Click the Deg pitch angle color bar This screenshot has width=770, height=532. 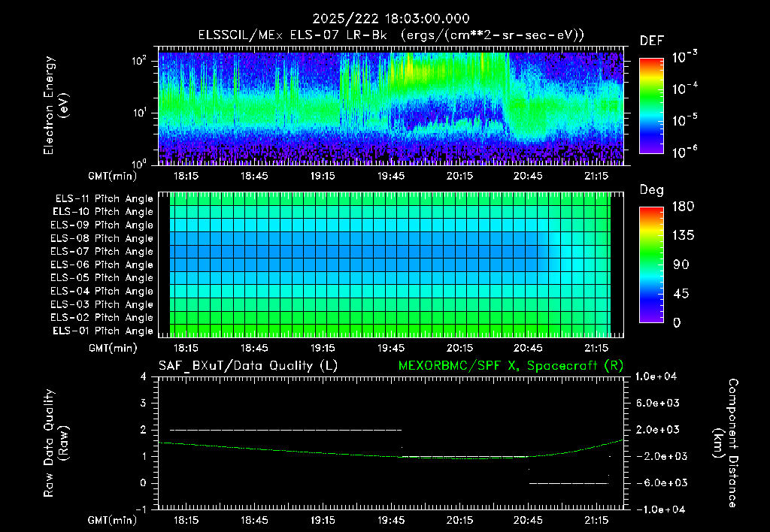(x=651, y=264)
